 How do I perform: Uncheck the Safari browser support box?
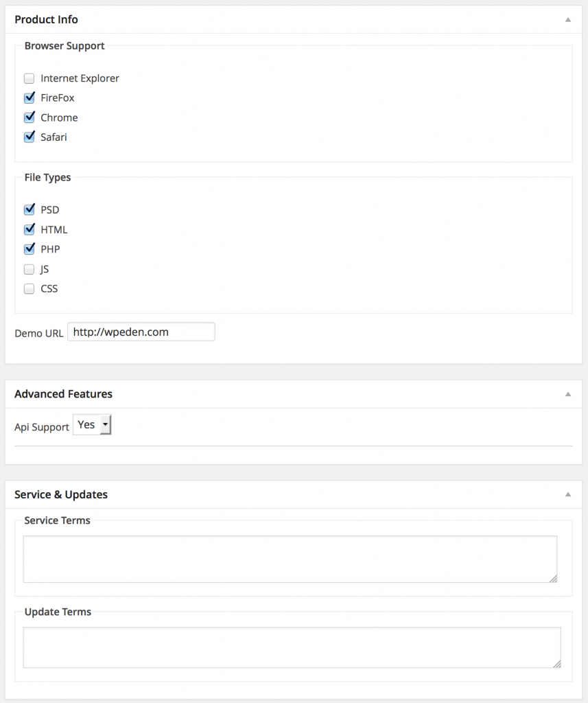[29, 137]
